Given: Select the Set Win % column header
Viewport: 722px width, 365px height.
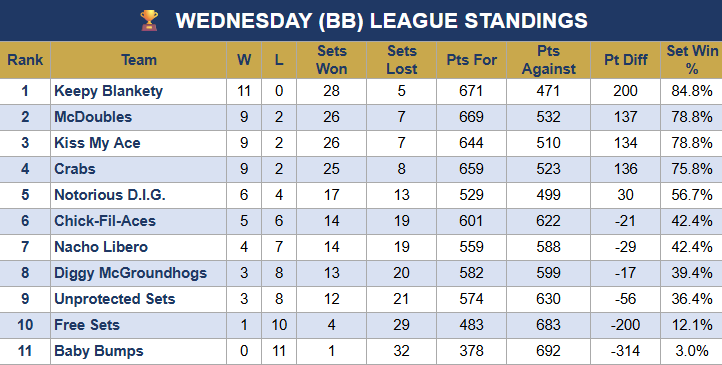Looking at the screenshot, I should [692, 60].
